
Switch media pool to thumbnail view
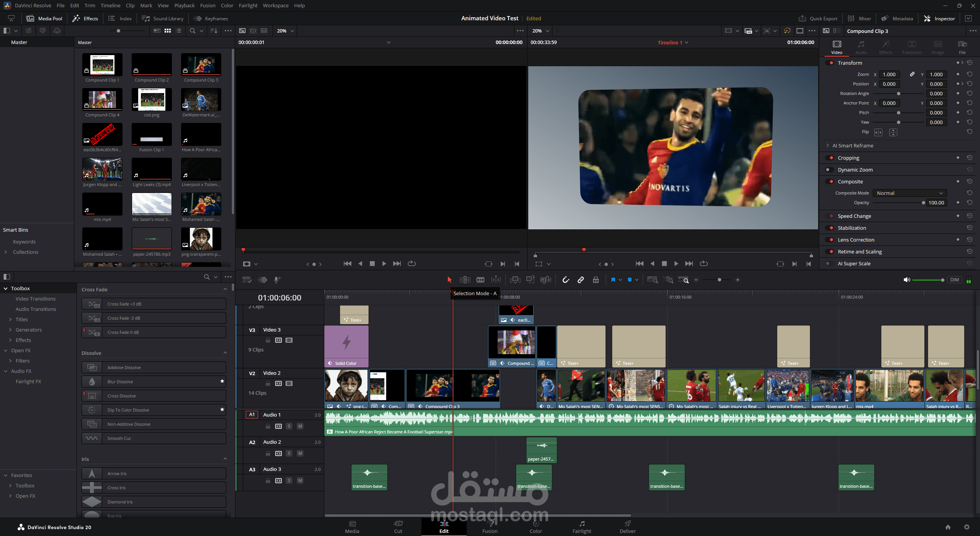167,31
